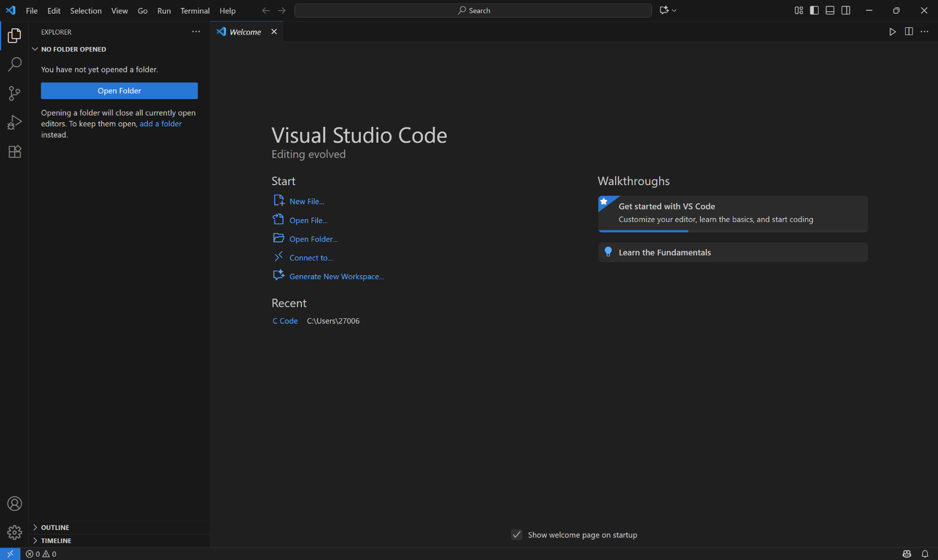Open Learn the Fundamentals walkthrough
The height and width of the screenshot is (560, 938).
733,253
